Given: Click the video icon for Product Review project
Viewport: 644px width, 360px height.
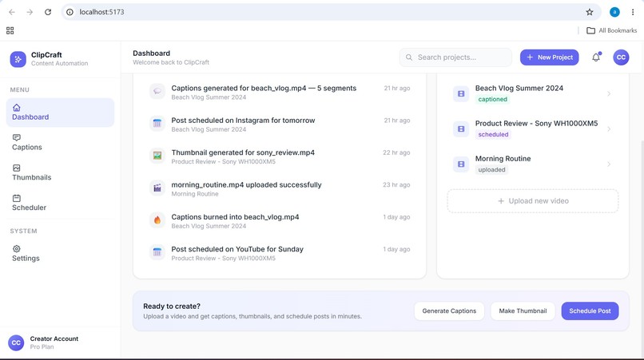Looking at the screenshot, I should click(461, 129).
